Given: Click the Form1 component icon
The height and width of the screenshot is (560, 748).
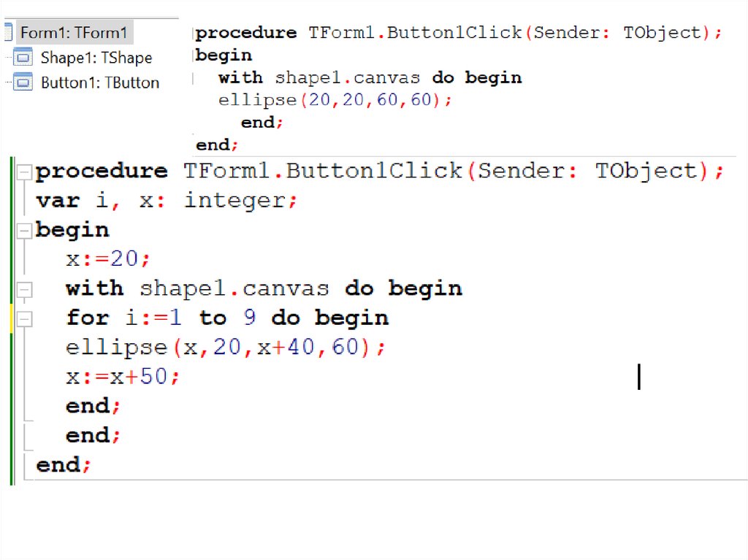Looking at the screenshot, I should [x=8, y=33].
